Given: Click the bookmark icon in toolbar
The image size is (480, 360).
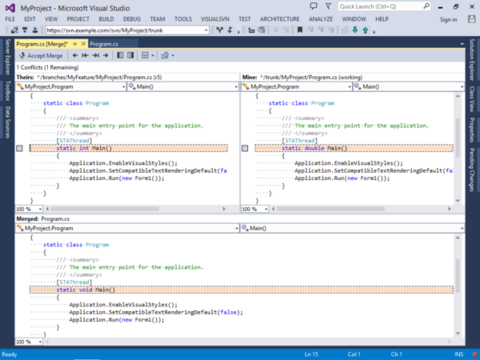Looking at the screenshot, I should (300, 30).
